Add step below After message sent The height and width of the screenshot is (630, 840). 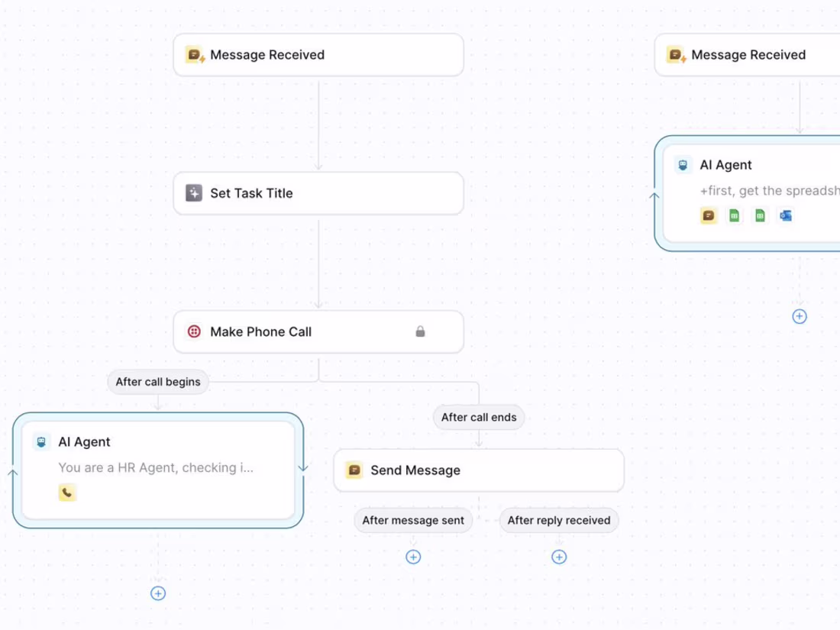point(413,557)
